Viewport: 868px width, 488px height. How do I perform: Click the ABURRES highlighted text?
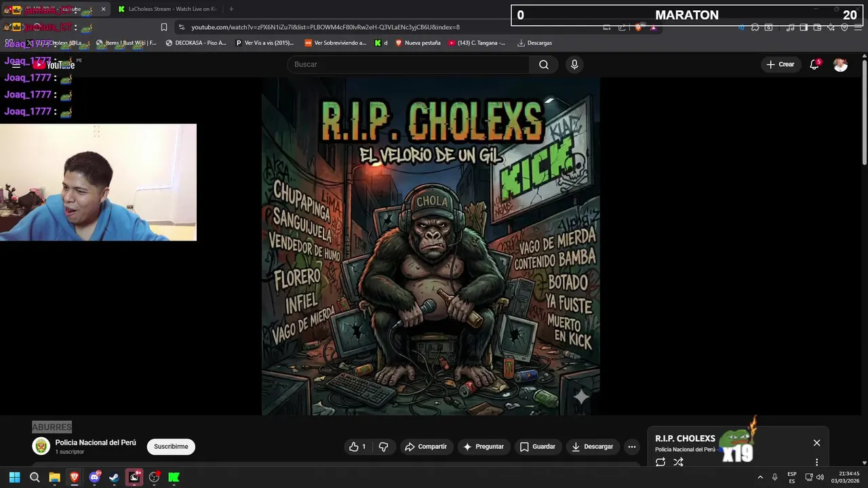pyautogui.click(x=52, y=427)
